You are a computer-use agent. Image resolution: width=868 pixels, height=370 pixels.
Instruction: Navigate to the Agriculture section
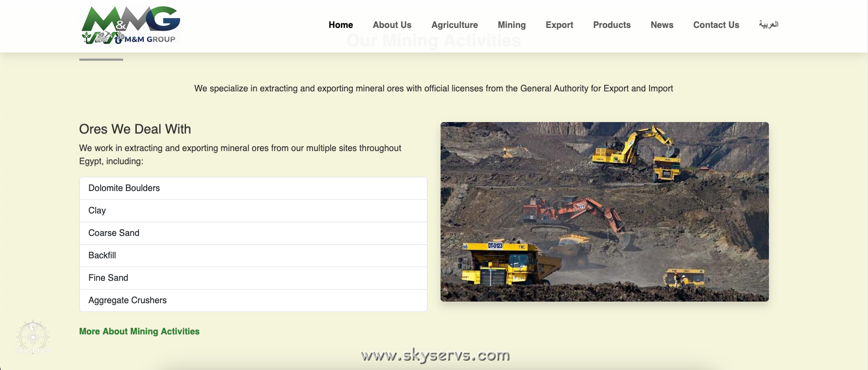click(454, 25)
